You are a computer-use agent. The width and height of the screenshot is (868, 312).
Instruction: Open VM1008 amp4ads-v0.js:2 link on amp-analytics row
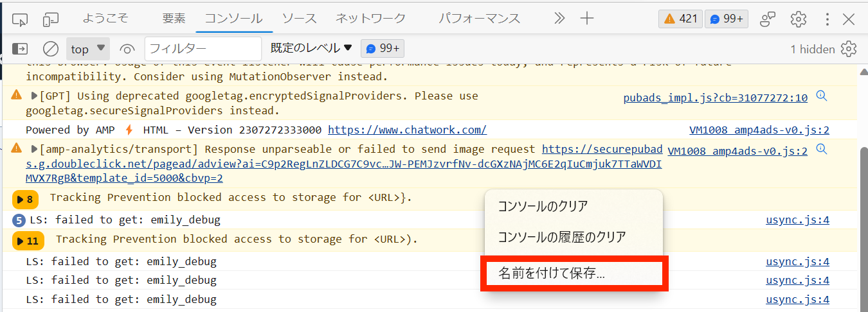(737, 152)
